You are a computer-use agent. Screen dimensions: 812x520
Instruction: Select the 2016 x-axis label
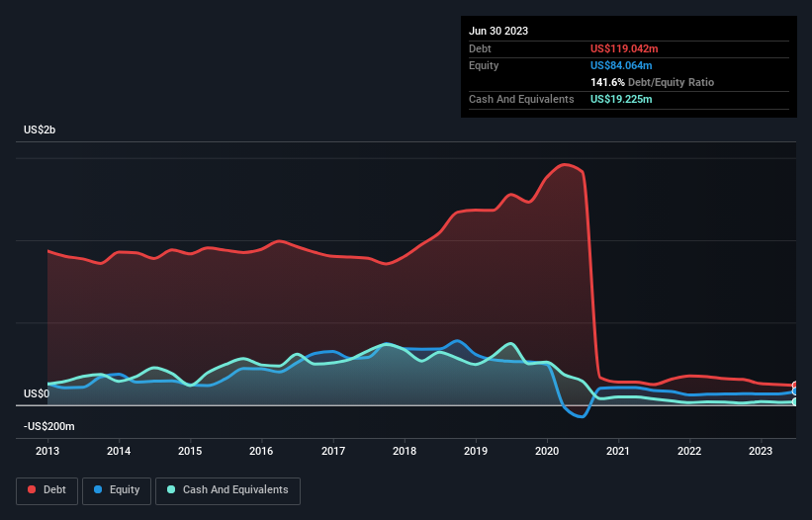point(261,451)
